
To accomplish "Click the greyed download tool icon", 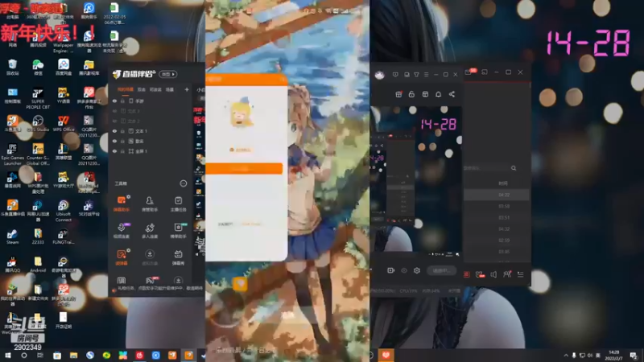I will point(150,257).
